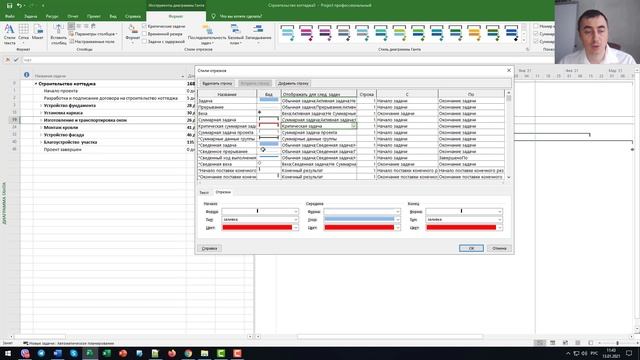Click the confirm checkmark in entry bar
640x360 pixels.
[16, 60]
